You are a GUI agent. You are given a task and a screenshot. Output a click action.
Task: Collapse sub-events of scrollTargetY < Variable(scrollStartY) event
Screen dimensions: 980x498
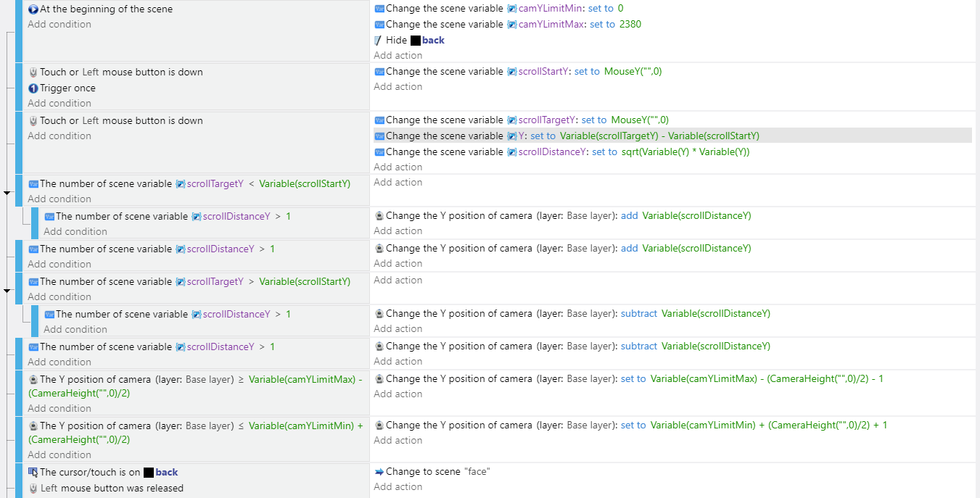pos(7,194)
